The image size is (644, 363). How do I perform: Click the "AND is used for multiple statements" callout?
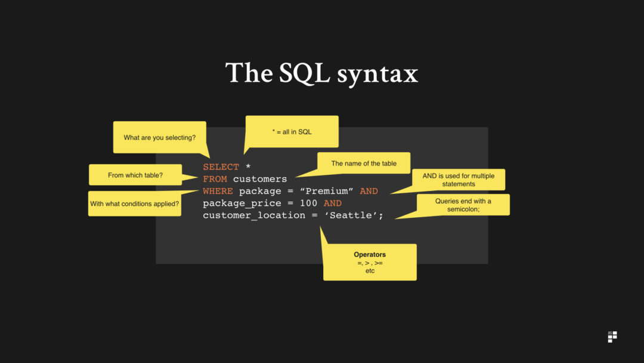tap(457, 179)
